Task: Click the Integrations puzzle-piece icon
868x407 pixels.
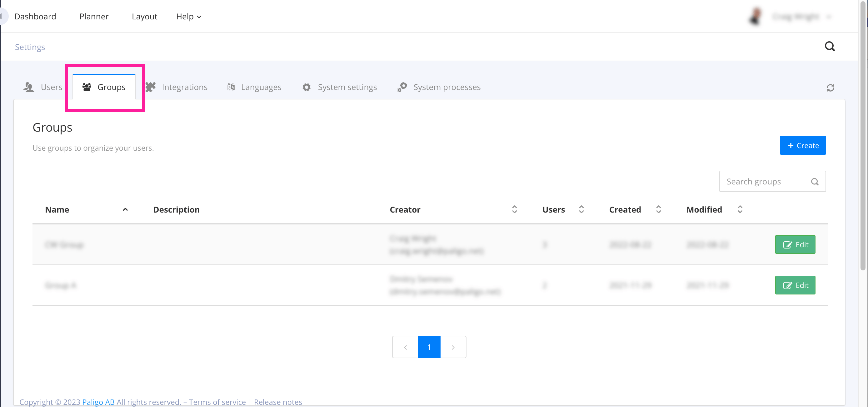Action: (151, 87)
